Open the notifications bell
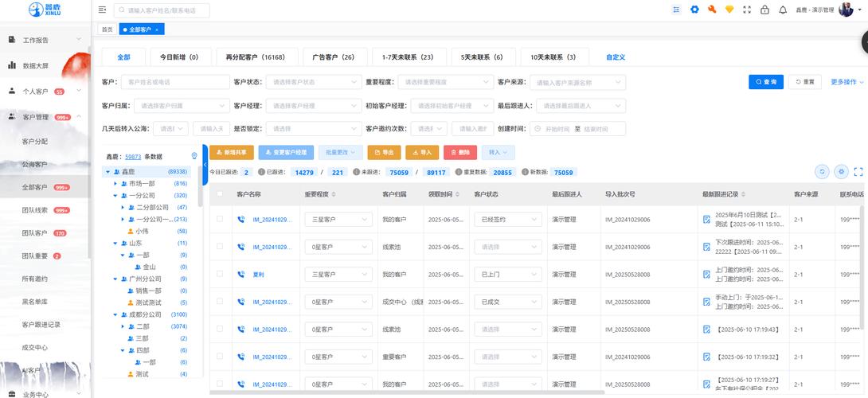This screenshot has height=398, width=868. [x=783, y=10]
